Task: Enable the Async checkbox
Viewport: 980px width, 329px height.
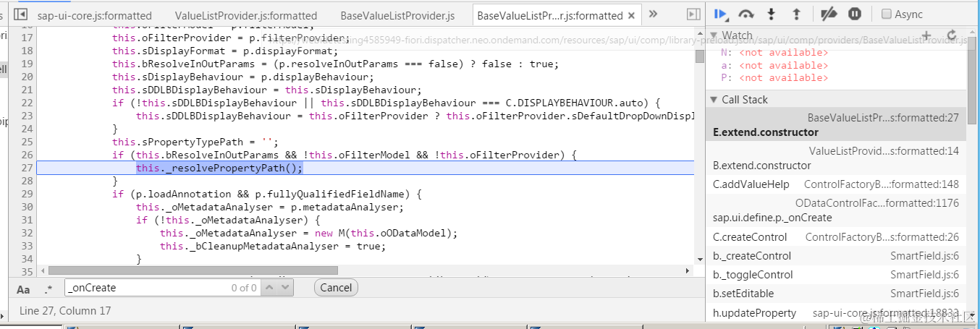Action: point(887,14)
